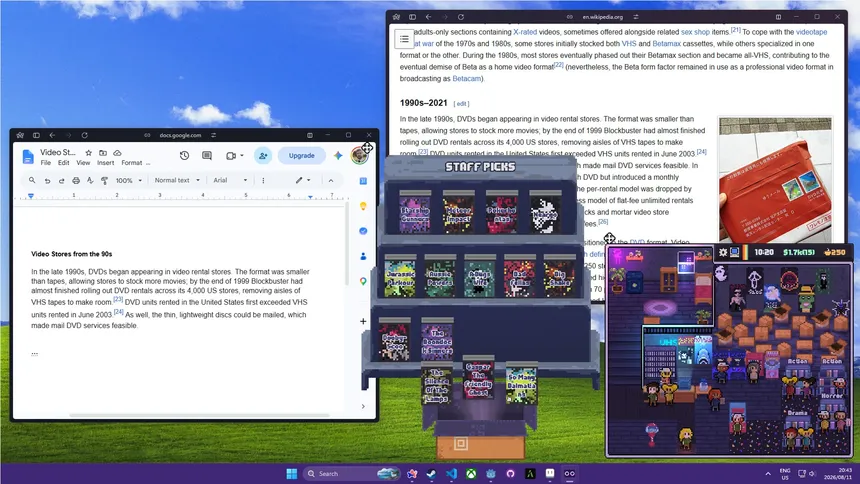Open the three-dot more options in Docs toolbar
Viewport: 860px width, 484px height.
[263, 181]
